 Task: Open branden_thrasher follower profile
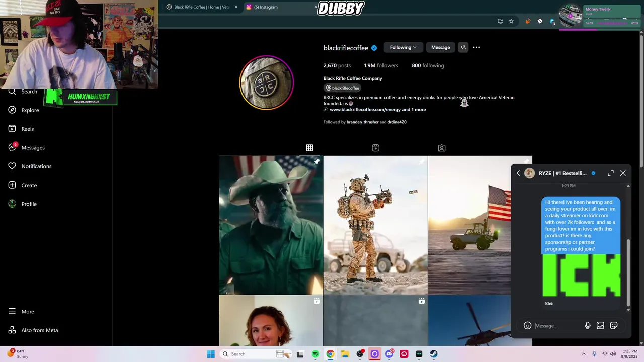362,122
